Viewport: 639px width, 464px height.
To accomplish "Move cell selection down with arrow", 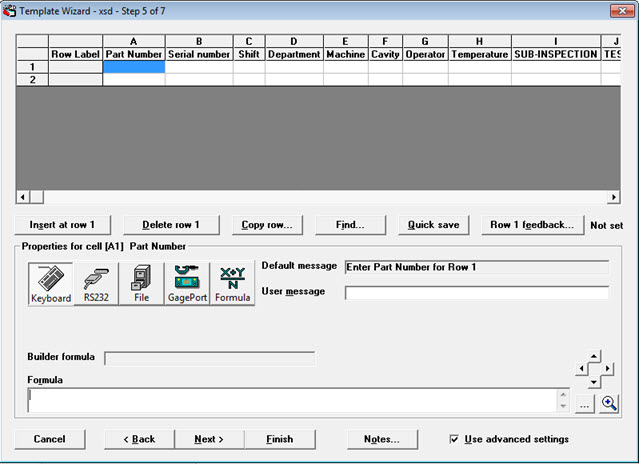I will [x=597, y=381].
